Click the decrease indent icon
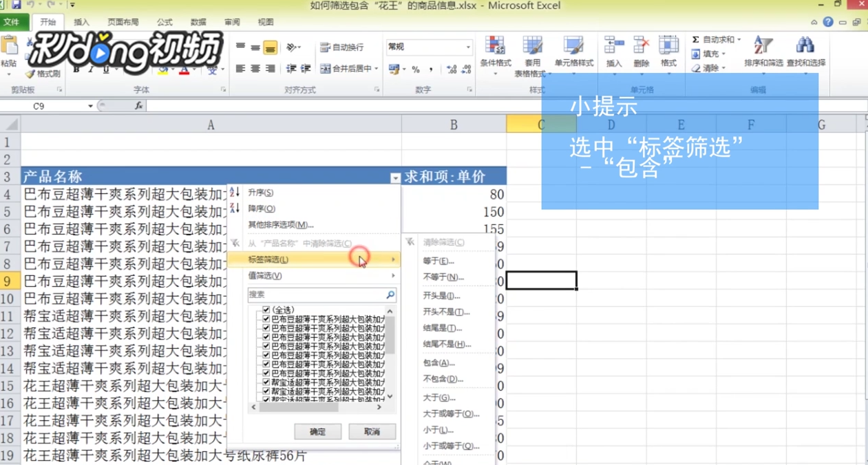 click(291, 69)
